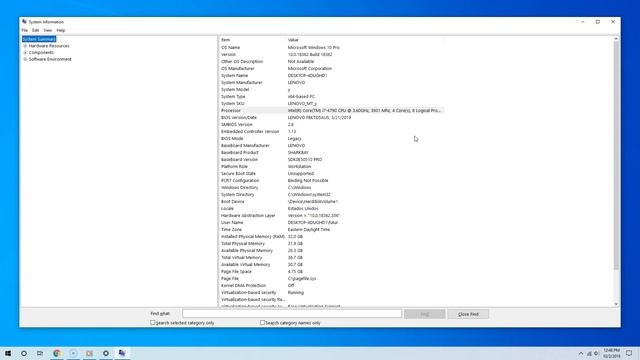The height and width of the screenshot is (360, 640).
Task: Select the BaseBoard Manufacturer row
Action: [x=331, y=145]
